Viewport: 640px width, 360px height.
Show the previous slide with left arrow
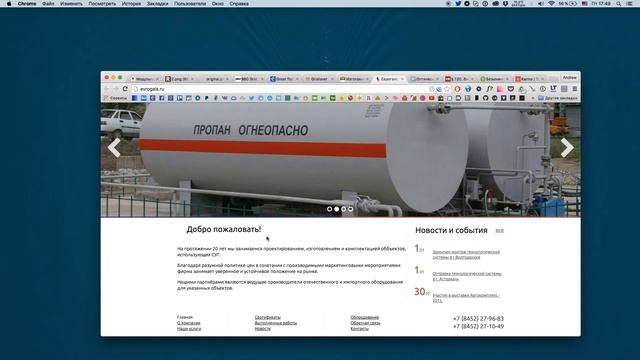coord(114,148)
